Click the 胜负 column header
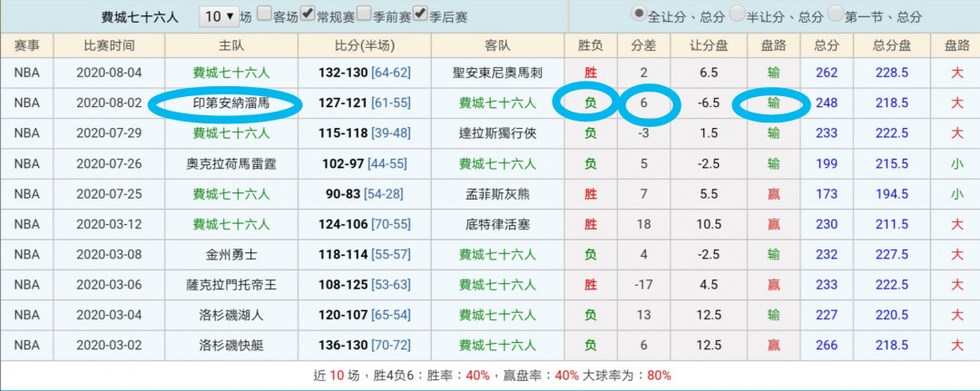Screen dimensions: 980x391 [x=591, y=45]
